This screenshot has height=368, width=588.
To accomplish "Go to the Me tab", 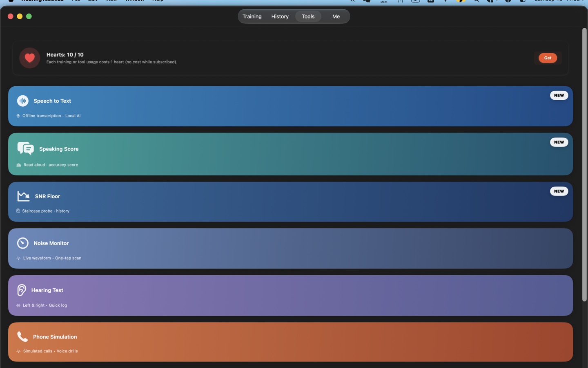I will tap(336, 16).
